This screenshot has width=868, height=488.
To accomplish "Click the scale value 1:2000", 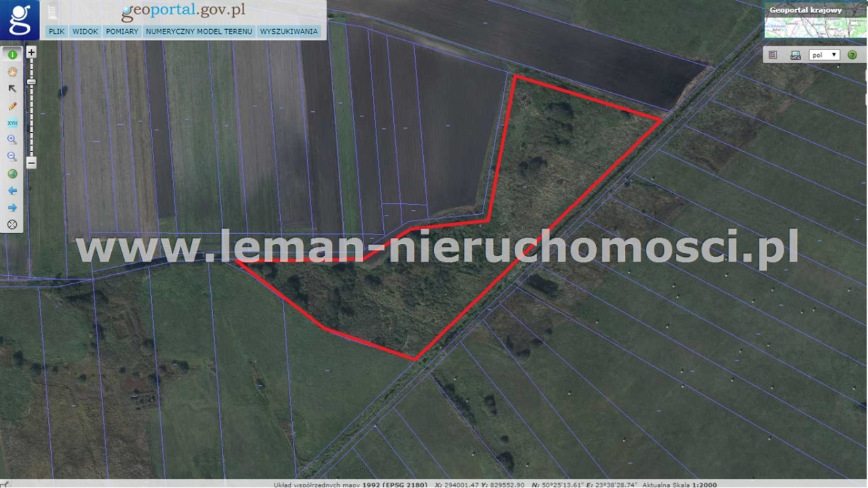I will coord(703,485).
